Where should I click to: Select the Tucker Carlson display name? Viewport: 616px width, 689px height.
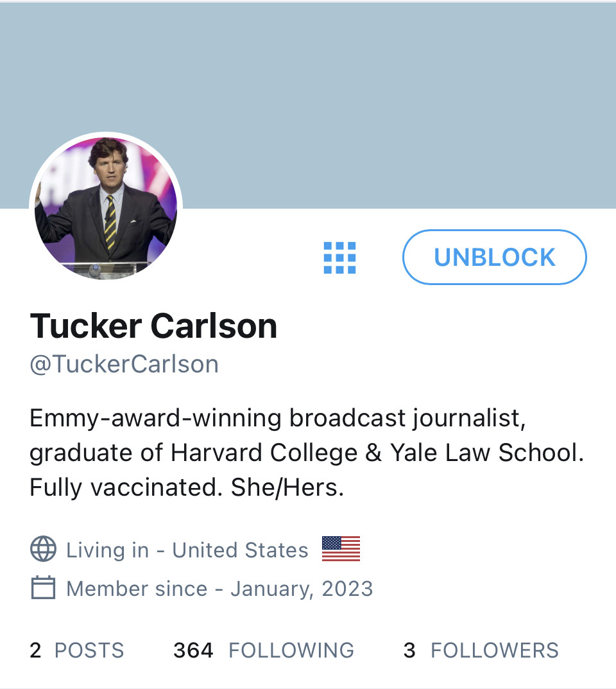pyautogui.click(x=153, y=326)
